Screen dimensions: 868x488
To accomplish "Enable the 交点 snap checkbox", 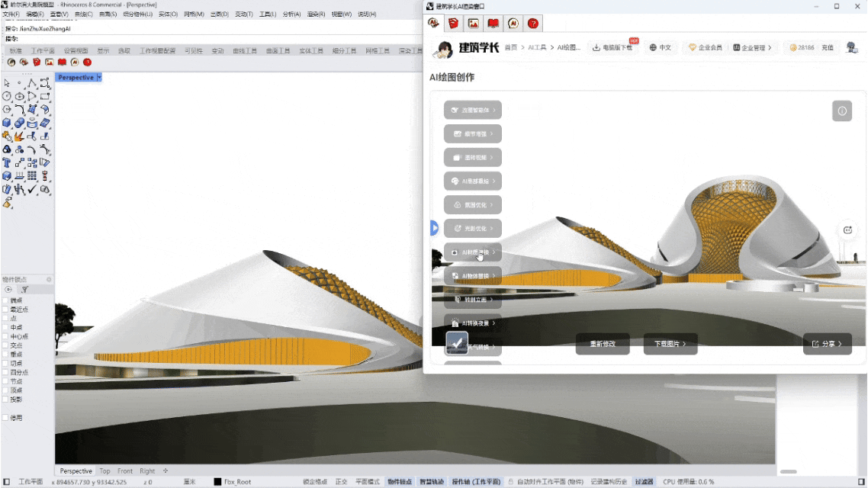I will pos(5,345).
